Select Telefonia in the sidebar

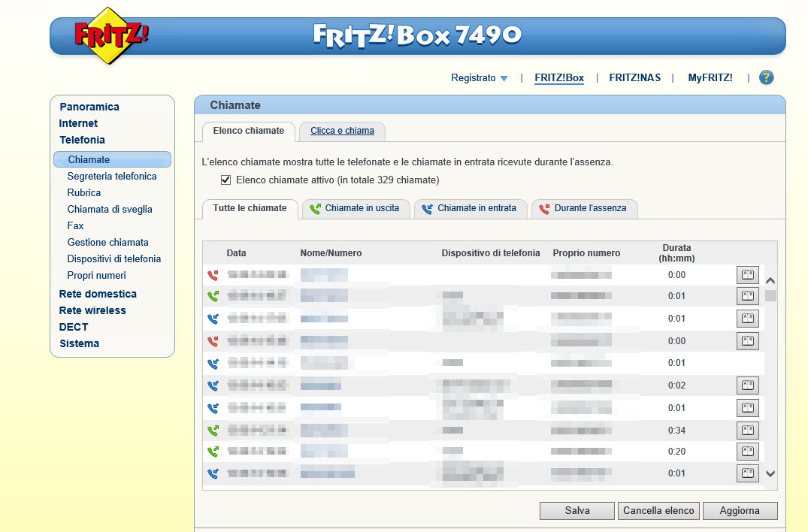[82, 140]
